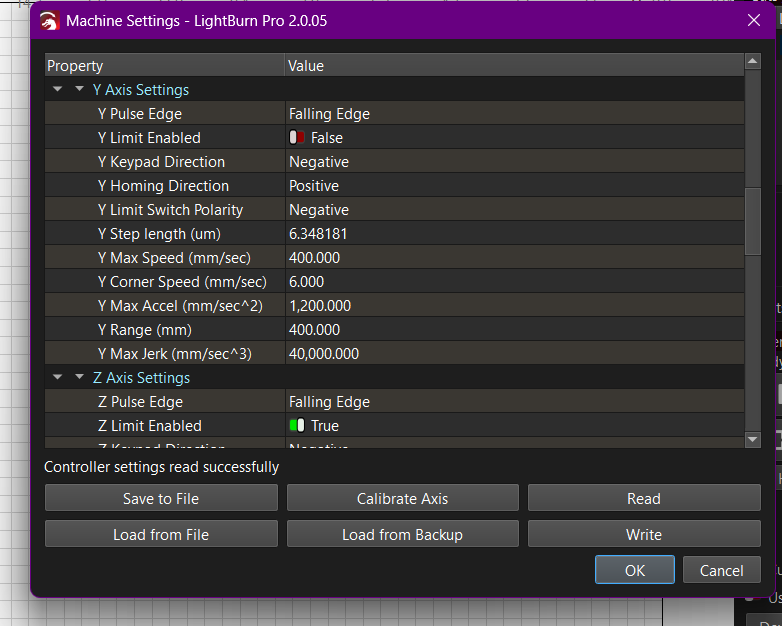Click the Property column header

tap(164, 66)
